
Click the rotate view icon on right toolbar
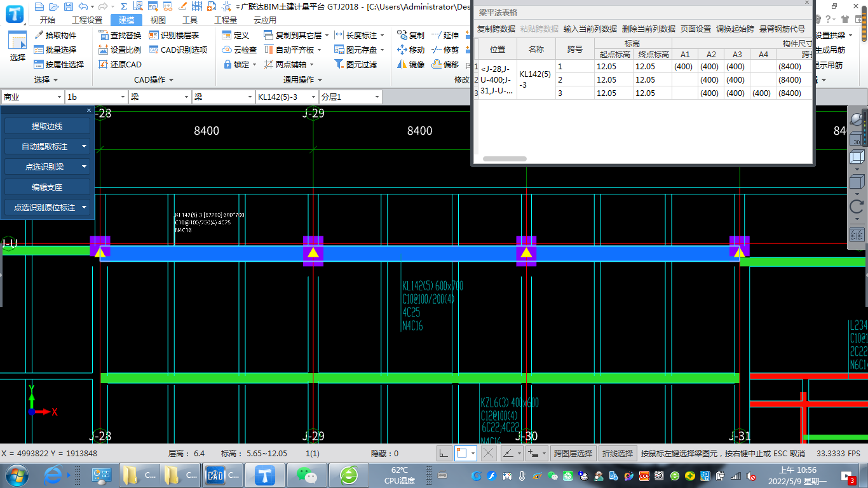click(857, 207)
